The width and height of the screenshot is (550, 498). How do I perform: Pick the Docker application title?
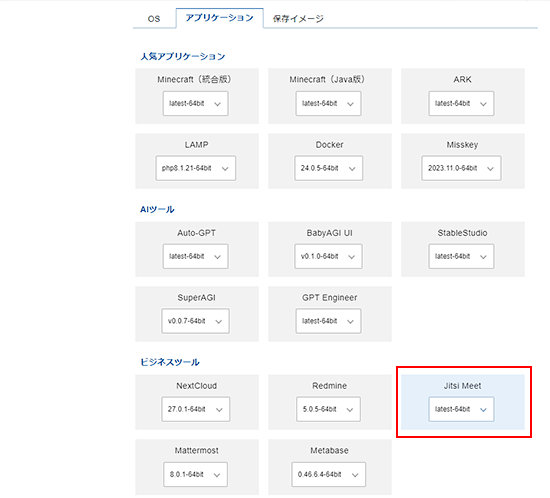[329, 144]
